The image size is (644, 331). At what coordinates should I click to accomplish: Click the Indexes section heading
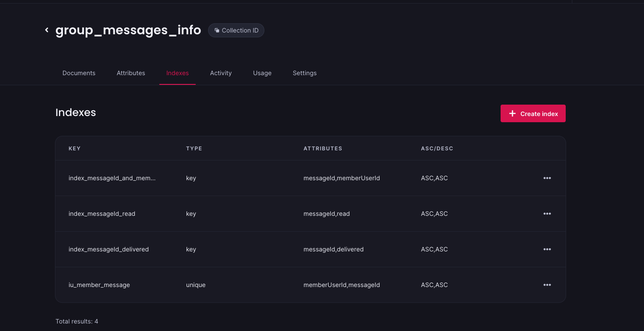[x=76, y=113]
